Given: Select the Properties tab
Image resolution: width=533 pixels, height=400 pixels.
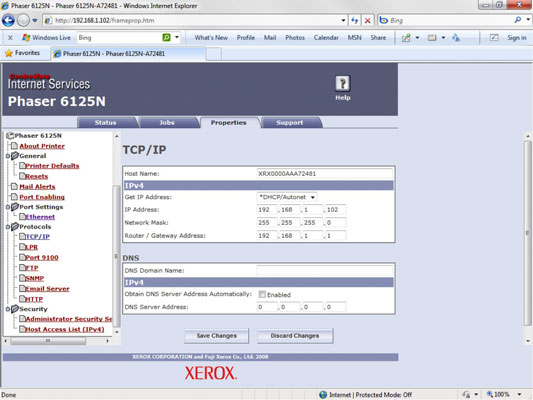Looking at the screenshot, I should [228, 123].
